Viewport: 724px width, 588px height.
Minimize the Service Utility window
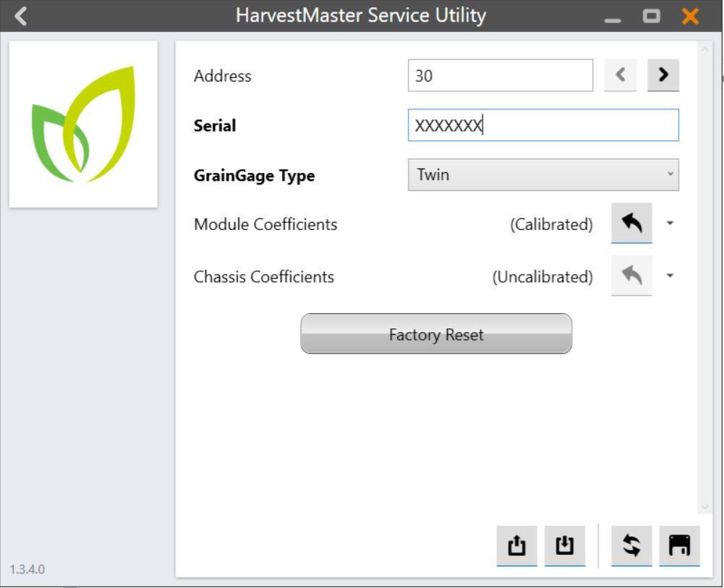click(613, 20)
